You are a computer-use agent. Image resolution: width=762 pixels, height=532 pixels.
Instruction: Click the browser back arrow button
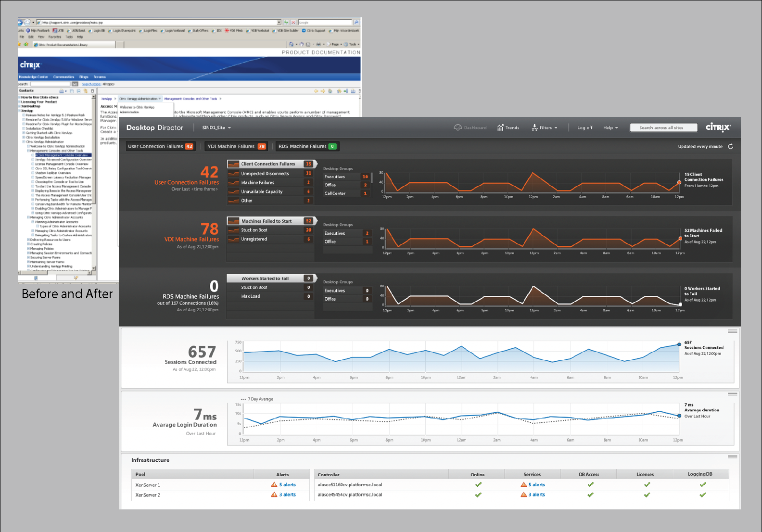pos(21,22)
